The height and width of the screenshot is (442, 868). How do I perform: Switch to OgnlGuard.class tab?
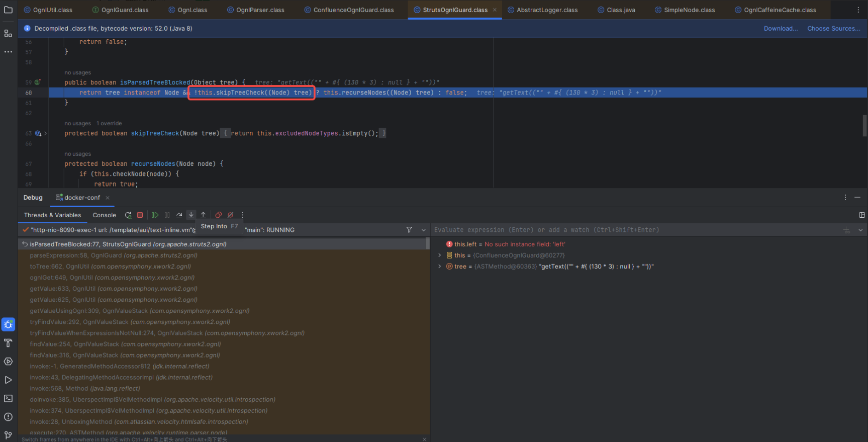pyautogui.click(x=121, y=10)
